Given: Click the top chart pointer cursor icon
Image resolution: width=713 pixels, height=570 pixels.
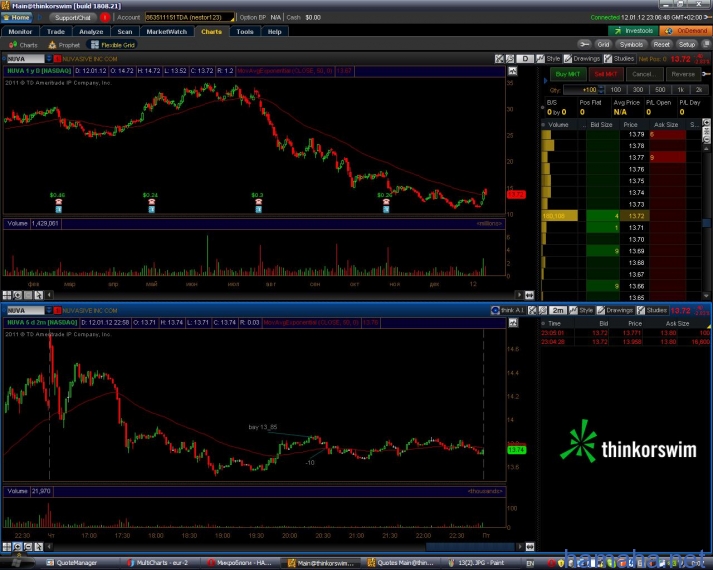Looking at the screenshot, I should tap(39, 295).
